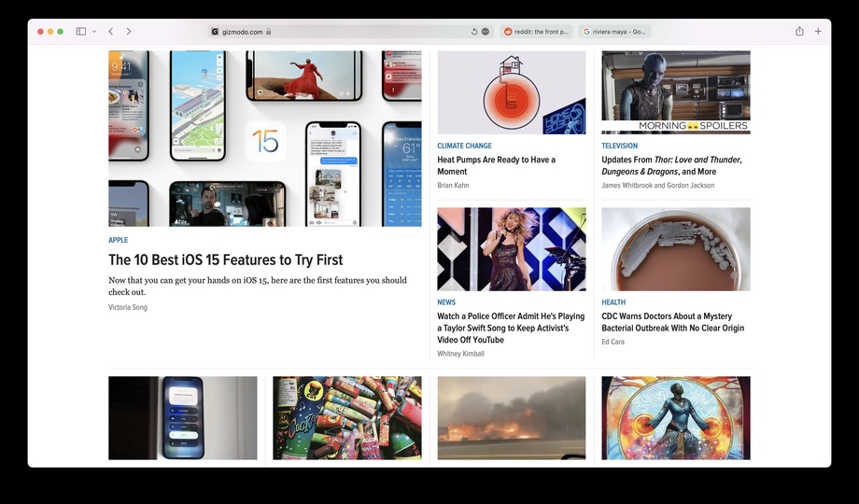Toggle the Safari sidebar icon

click(x=80, y=32)
